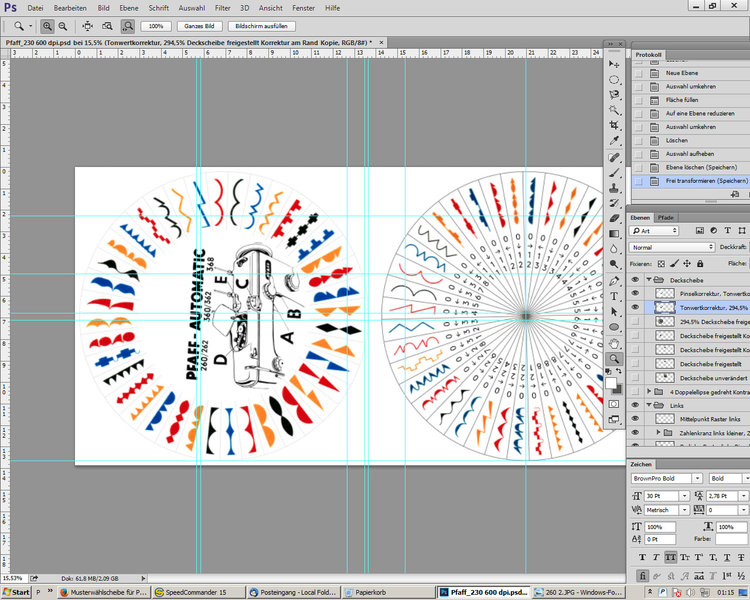
Task: Show the Deckscheibe unverändert layer
Action: click(x=635, y=378)
